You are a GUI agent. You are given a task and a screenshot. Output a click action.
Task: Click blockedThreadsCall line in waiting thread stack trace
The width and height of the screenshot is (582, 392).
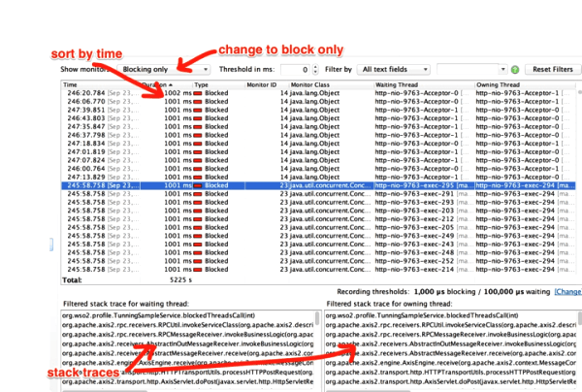tap(158, 315)
